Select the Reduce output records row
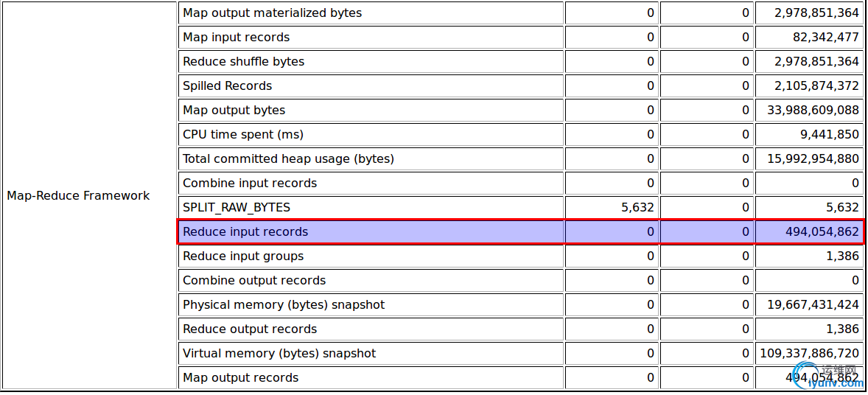868x395 pixels. pos(520,329)
